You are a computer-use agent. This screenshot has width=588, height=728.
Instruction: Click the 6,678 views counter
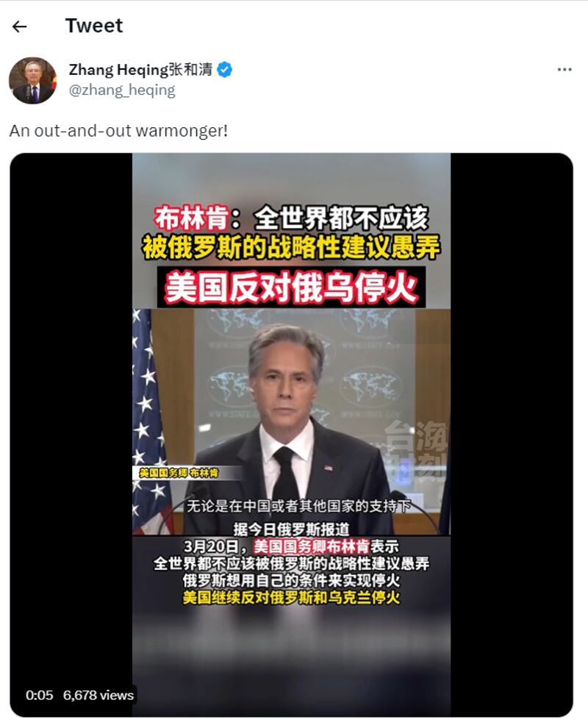pyautogui.click(x=98, y=695)
